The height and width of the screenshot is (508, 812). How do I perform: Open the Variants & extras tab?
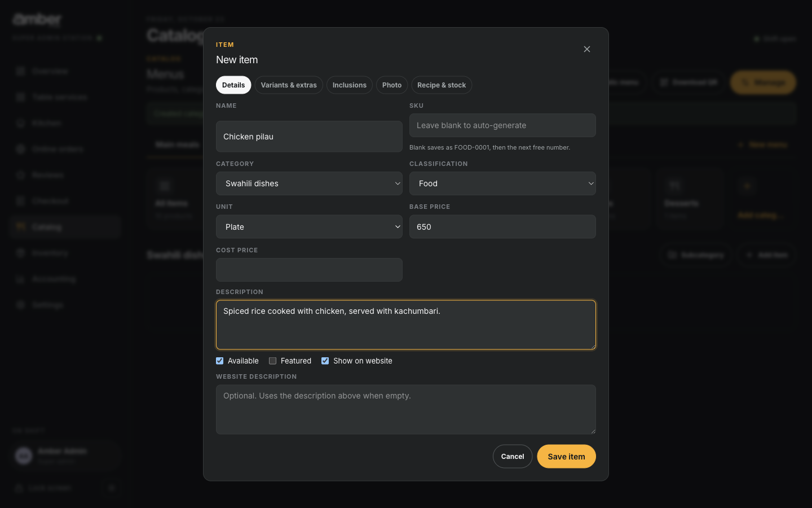click(289, 85)
